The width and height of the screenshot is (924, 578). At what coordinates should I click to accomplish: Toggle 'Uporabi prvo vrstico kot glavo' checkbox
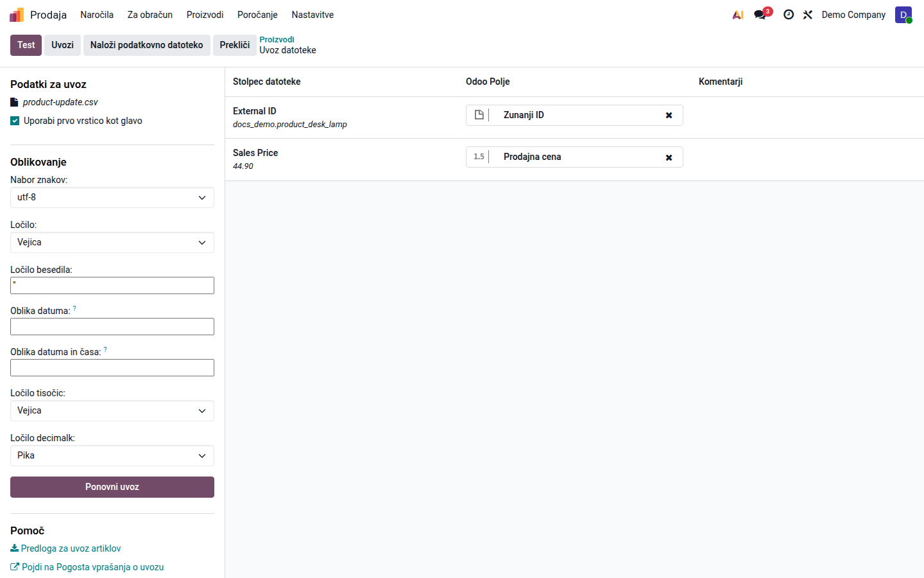(15, 121)
